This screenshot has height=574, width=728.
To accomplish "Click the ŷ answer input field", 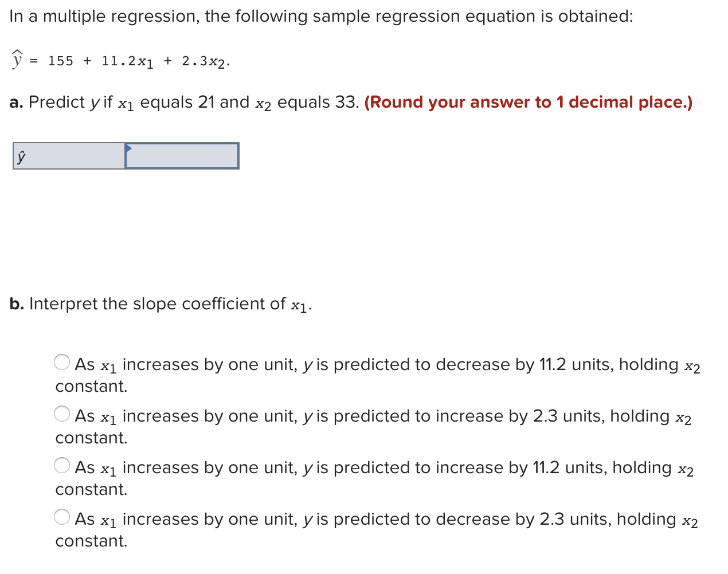I will click(181, 156).
